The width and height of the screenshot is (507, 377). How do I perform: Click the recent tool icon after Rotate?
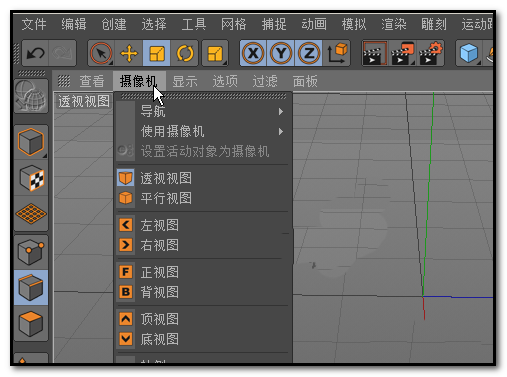215,53
